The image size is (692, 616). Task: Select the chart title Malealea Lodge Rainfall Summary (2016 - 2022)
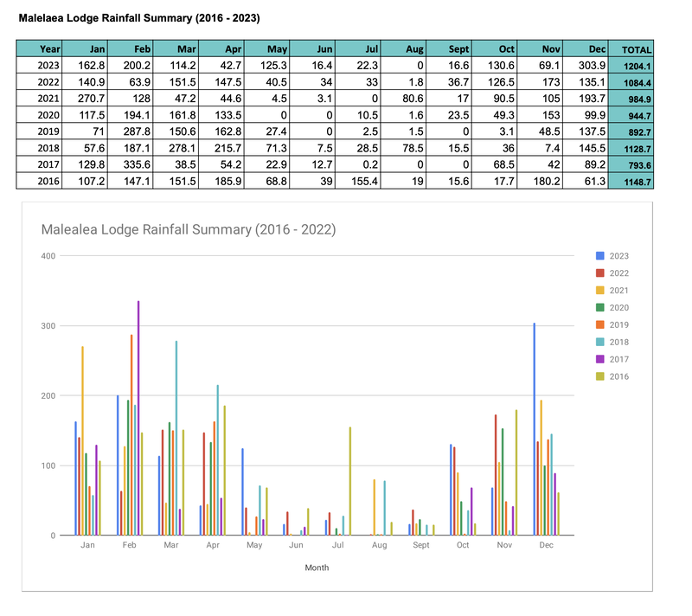tap(189, 229)
